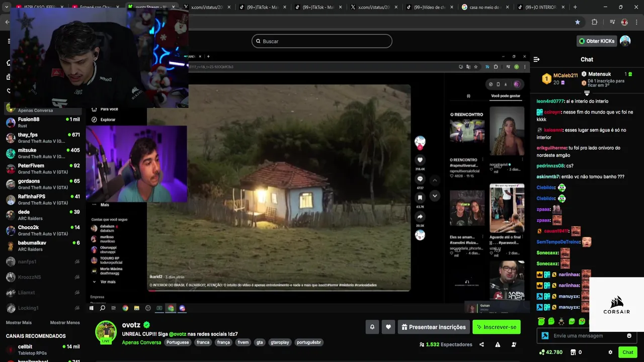The width and height of the screenshot is (644, 362).
Task: Click username leon4rd0777 in chat
Action: 550,101
